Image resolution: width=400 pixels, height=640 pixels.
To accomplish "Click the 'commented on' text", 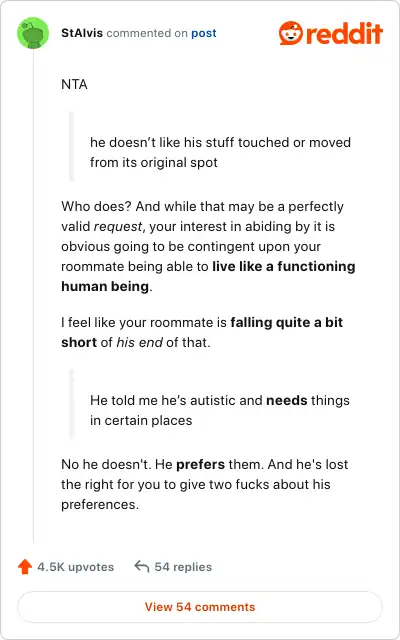I will click(x=147, y=33).
